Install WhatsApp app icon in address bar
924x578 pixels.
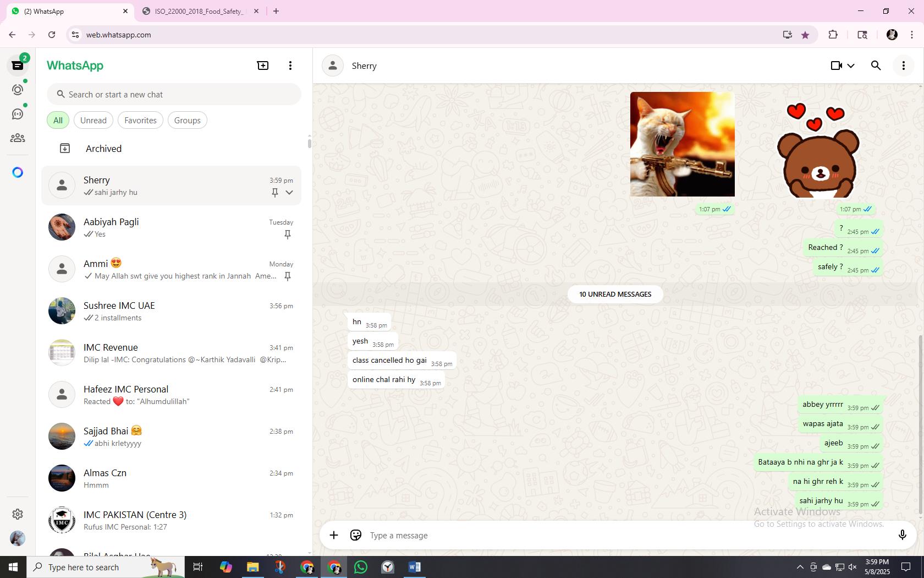click(788, 35)
